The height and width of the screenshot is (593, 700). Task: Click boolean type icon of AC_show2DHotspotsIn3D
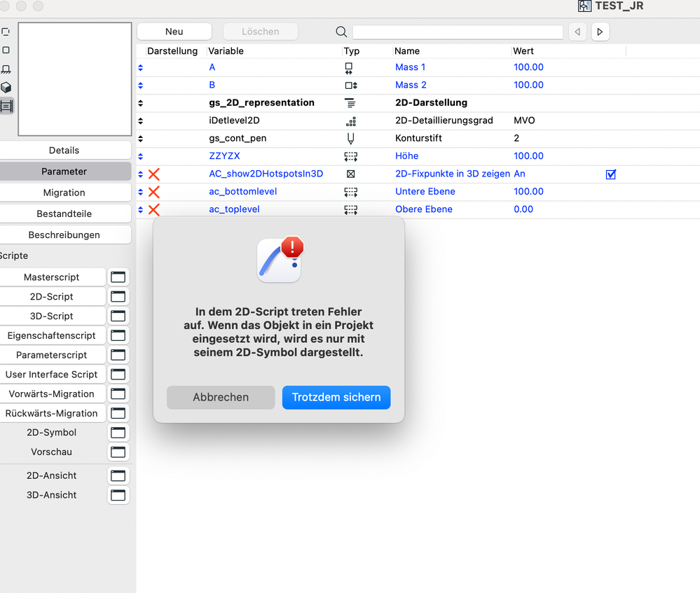point(351,174)
